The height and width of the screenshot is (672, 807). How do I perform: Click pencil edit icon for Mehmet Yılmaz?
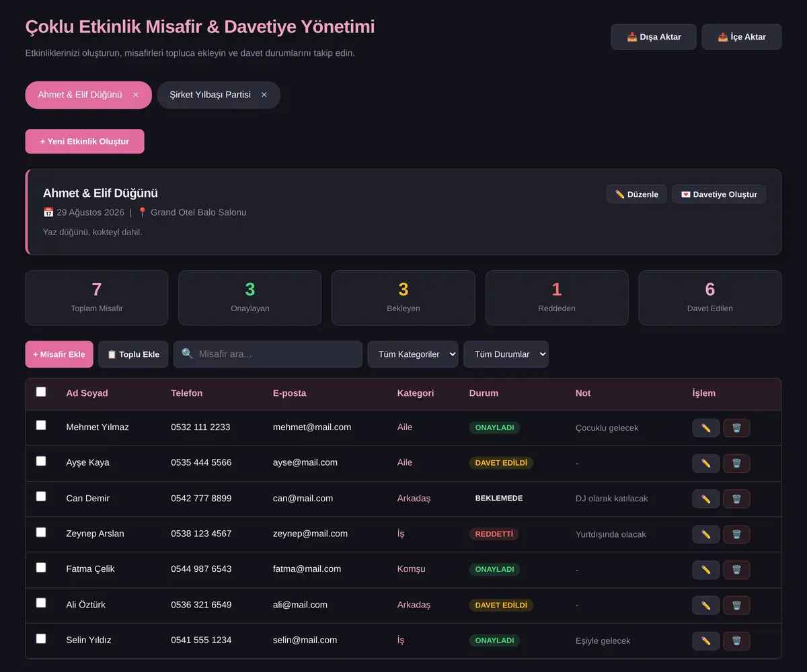705,428
